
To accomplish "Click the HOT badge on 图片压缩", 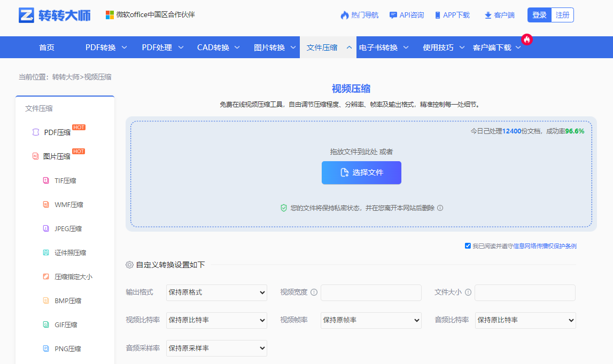I will pos(79,151).
